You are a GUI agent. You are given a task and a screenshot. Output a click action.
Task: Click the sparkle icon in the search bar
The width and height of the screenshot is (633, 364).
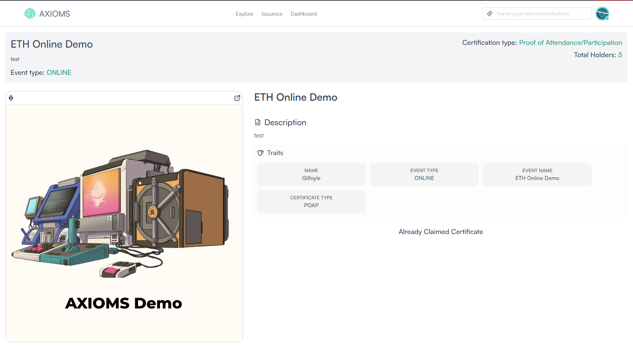[x=490, y=14]
